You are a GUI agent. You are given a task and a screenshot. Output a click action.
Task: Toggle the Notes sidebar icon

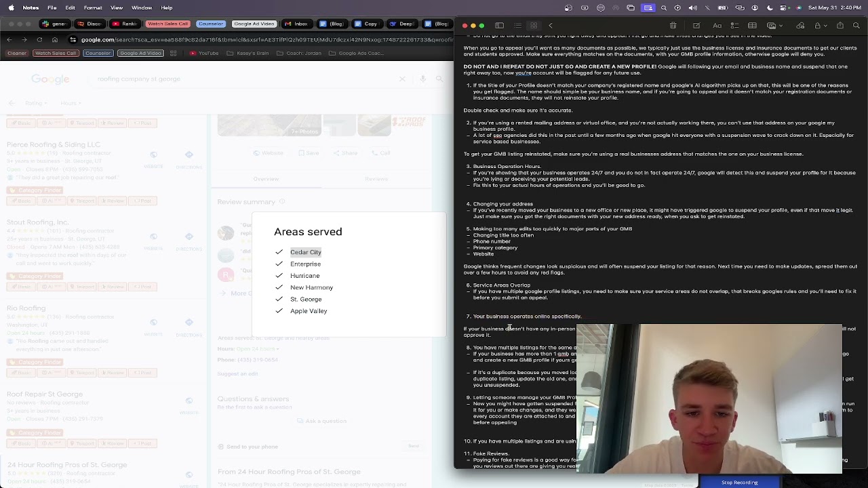pos(499,26)
